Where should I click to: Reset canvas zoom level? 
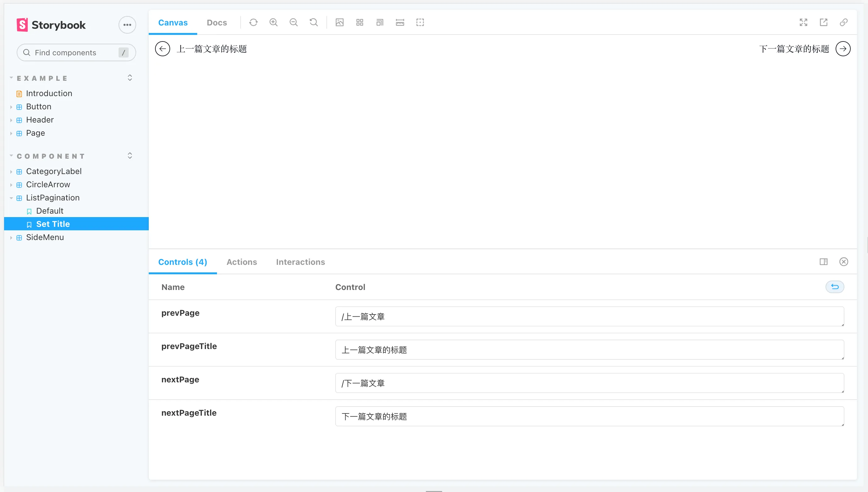pyautogui.click(x=314, y=22)
